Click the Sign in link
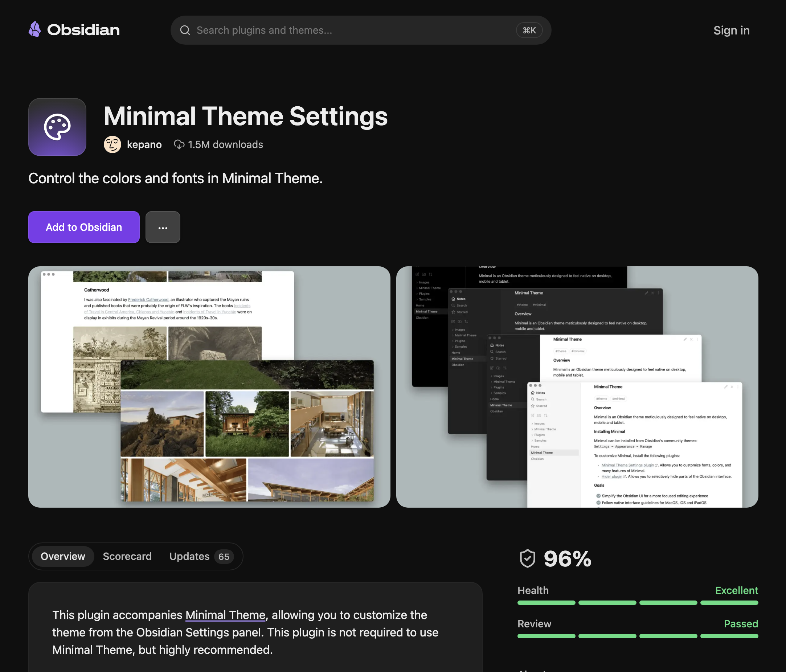Viewport: 786px width, 672px height. 731,30
